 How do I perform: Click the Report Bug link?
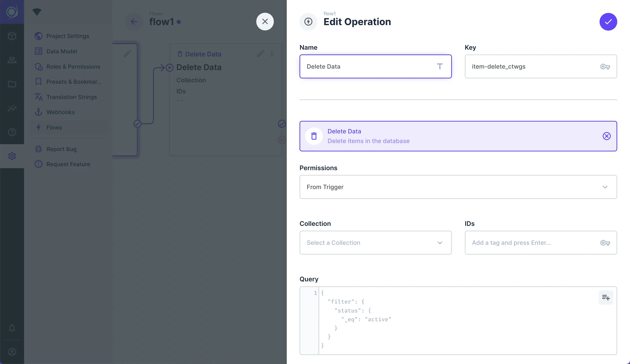coord(61,149)
